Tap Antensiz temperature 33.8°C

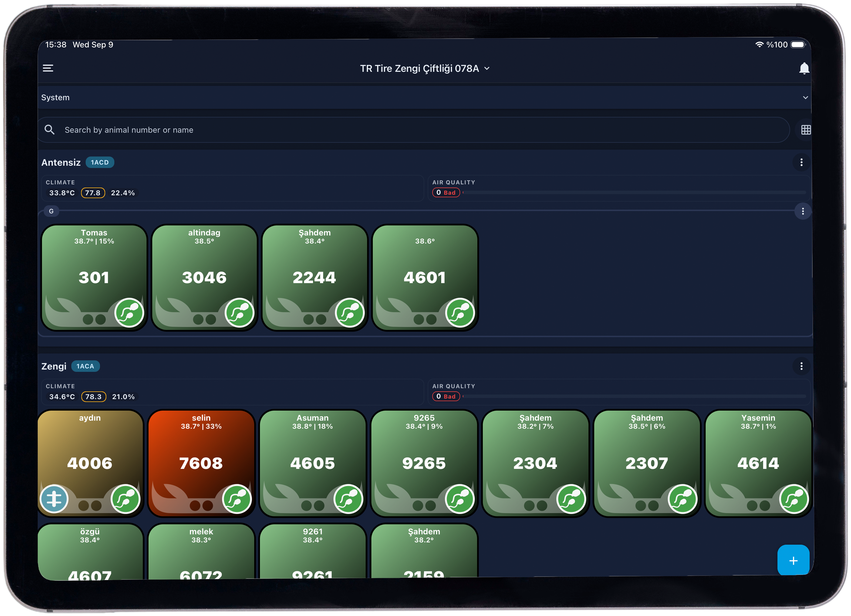point(62,193)
